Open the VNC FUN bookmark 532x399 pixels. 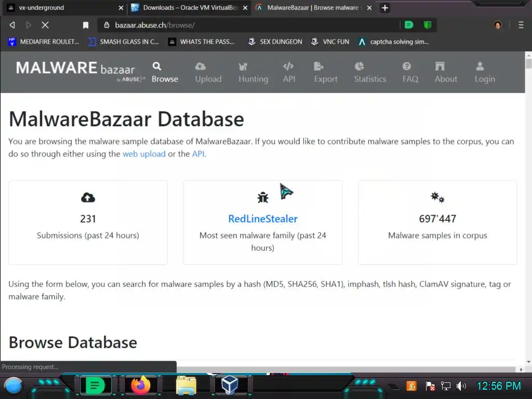[330, 42]
